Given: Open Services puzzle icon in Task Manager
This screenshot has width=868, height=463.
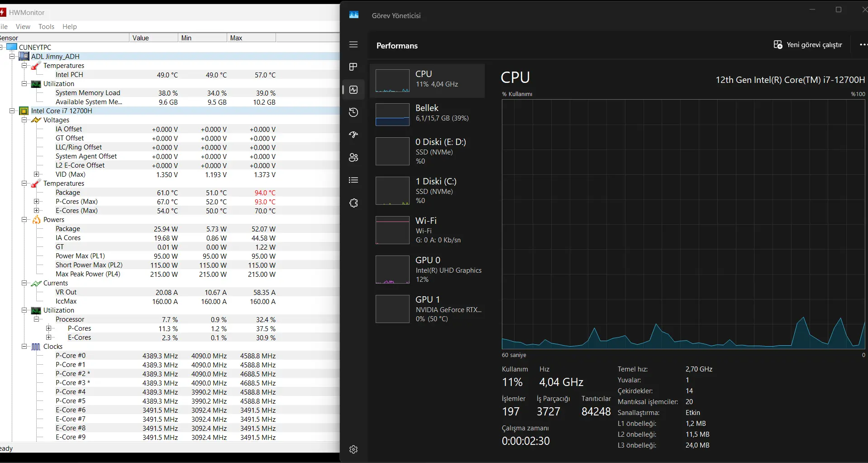Looking at the screenshot, I should click(353, 203).
